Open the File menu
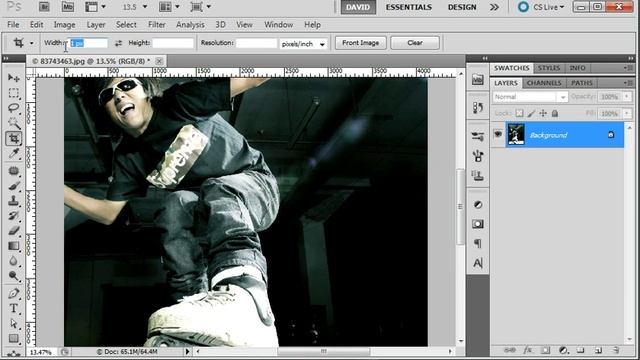 coord(13,25)
